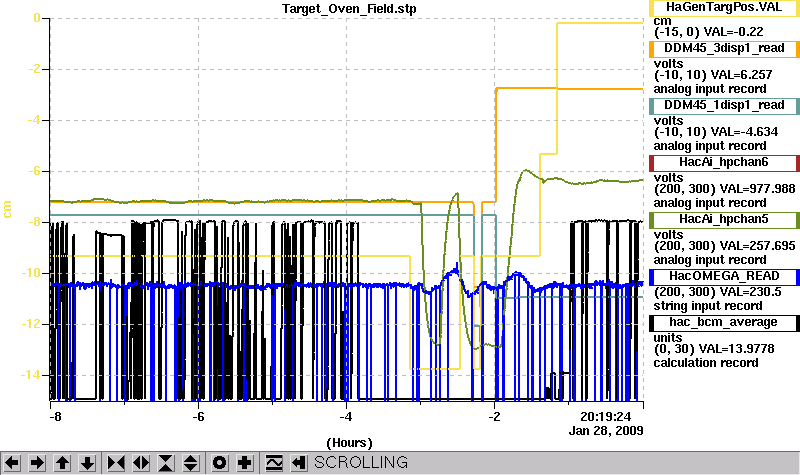Viewport: 800px width, 475px height.
Task: Click the 0 y-axis tick label
Action: tap(37, 18)
